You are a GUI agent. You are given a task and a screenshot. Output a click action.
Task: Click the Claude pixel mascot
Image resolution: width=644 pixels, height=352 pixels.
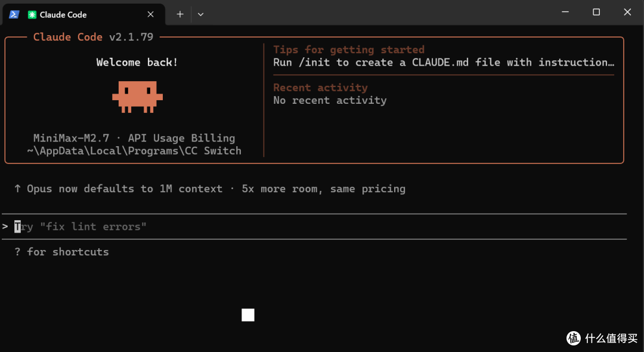[x=138, y=97]
